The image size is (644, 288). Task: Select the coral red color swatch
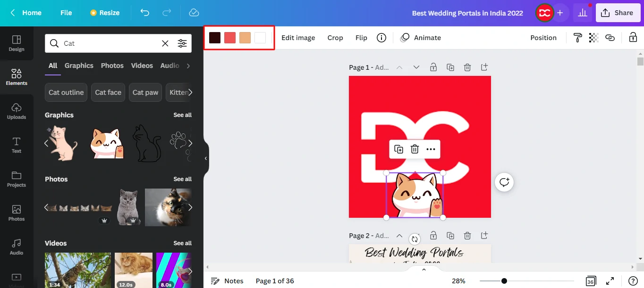click(230, 38)
